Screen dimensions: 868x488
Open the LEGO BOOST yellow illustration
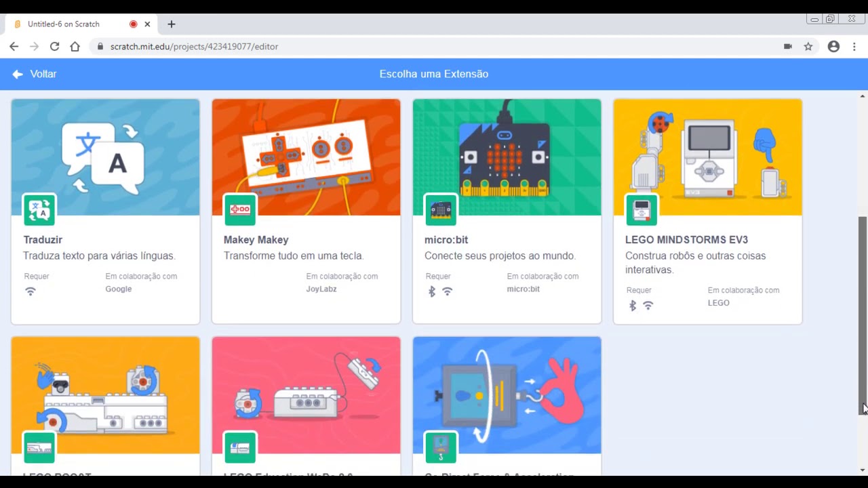106,395
